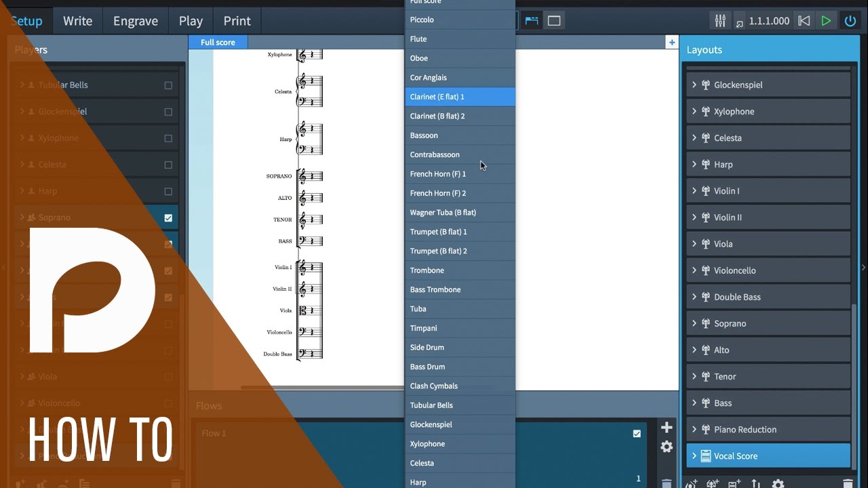Click the Tenor part layout icon
868x488 pixels.
705,377
